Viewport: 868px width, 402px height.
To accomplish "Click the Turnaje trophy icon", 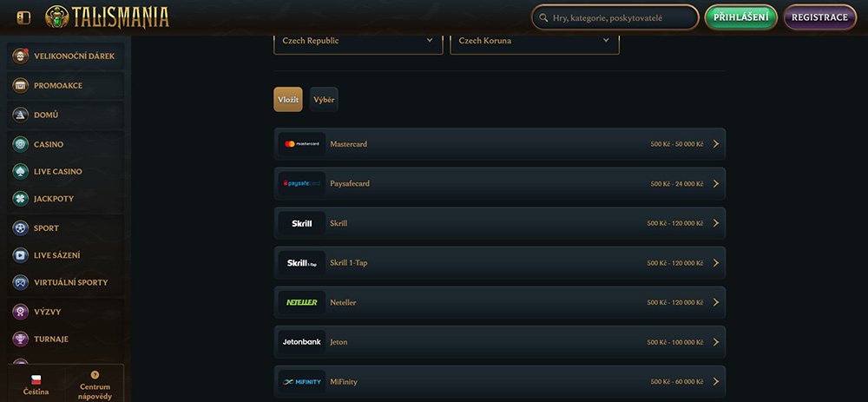I will click(x=21, y=339).
